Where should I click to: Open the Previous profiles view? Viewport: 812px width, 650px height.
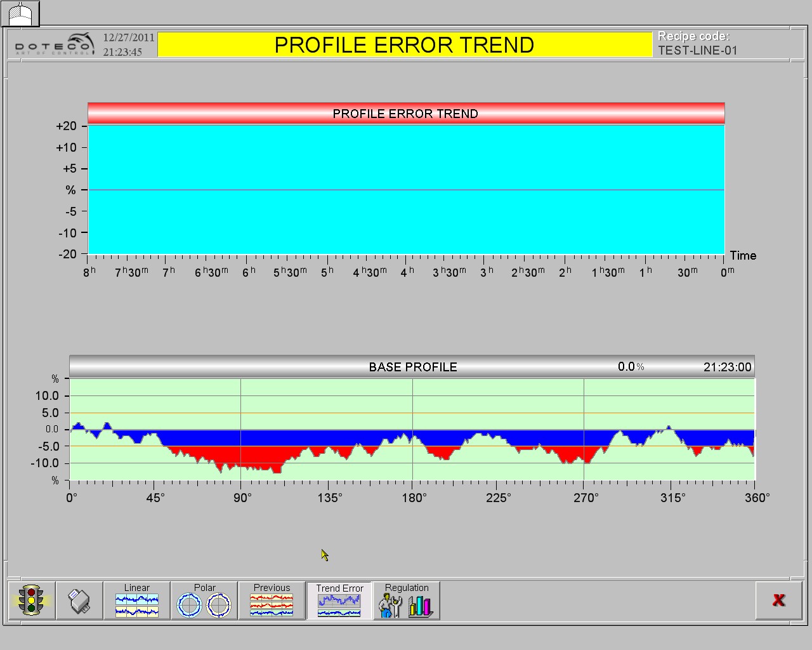click(x=272, y=600)
